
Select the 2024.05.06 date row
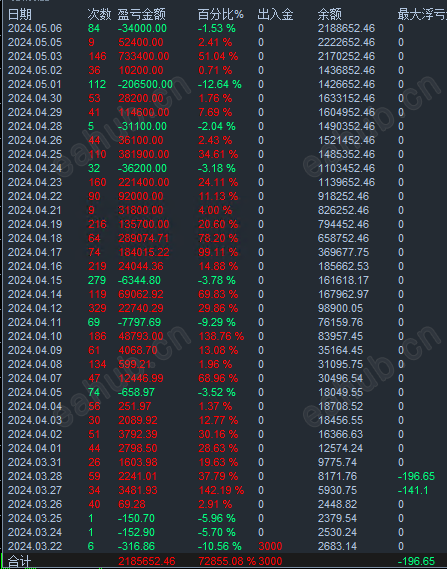224,28
